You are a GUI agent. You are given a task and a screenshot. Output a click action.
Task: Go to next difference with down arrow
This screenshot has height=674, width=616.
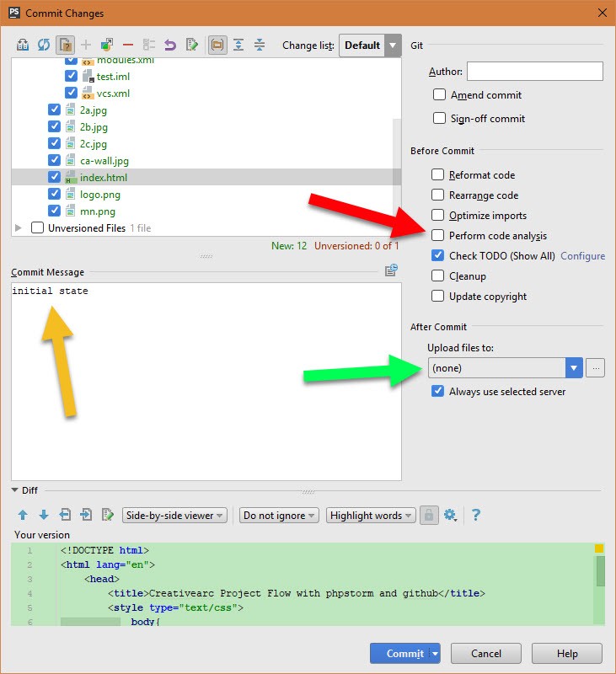(x=43, y=515)
